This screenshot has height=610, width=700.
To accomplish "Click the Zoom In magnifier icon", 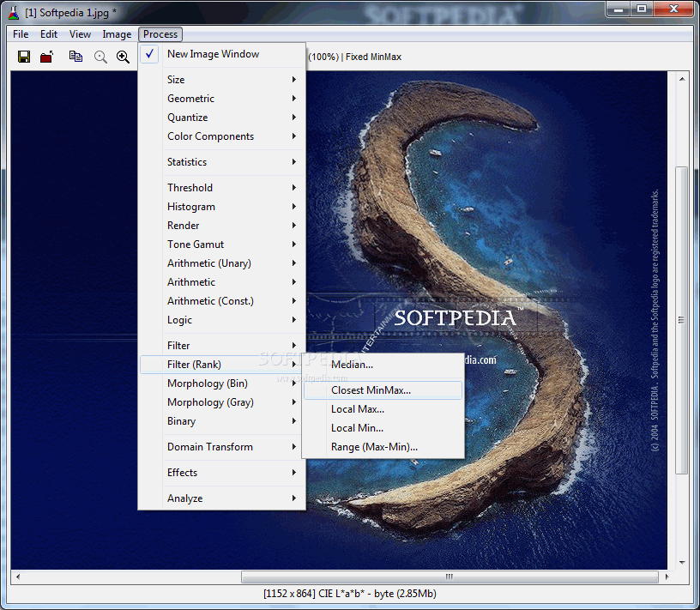I will point(123,57).
